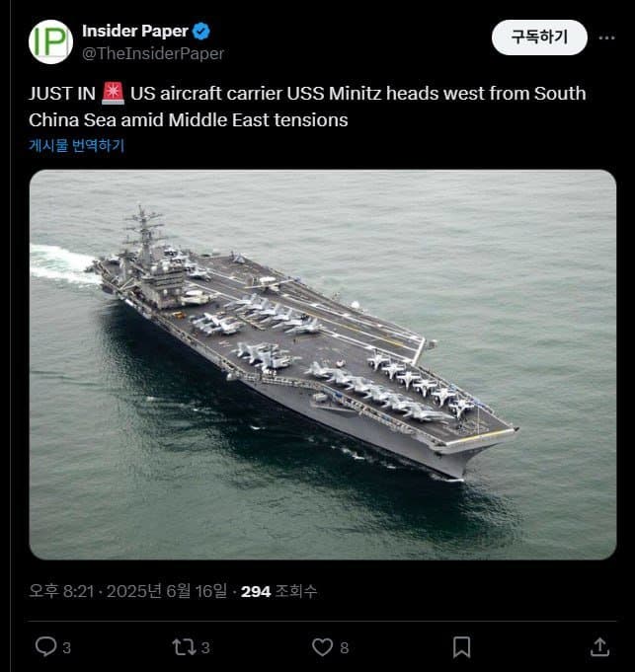Open the aircraft carrier photo
The image size is (635, 672).
pyautogui.click(x=323, y=365)
